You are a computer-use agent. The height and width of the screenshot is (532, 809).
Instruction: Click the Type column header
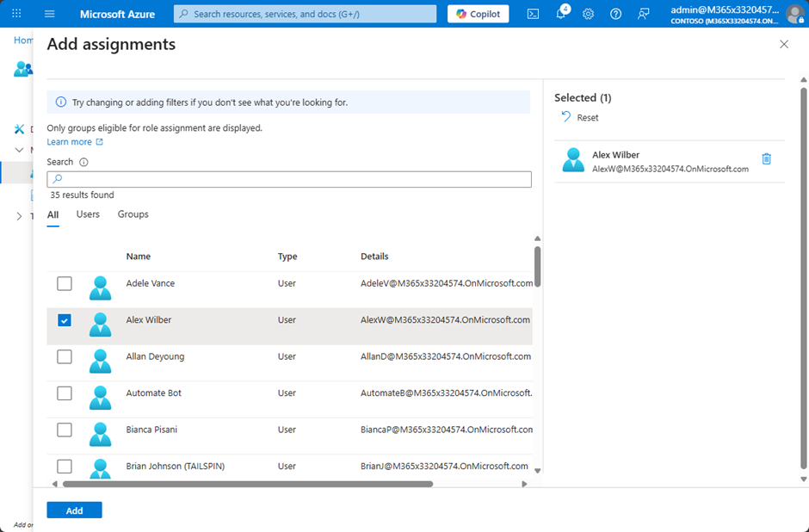tap(287, 257)
